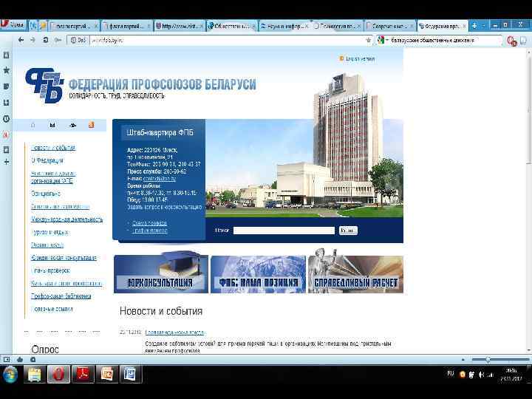This screenshot has width=532, height=399.
Task: Click the browser toolbar search field
Action: (445, 40)
